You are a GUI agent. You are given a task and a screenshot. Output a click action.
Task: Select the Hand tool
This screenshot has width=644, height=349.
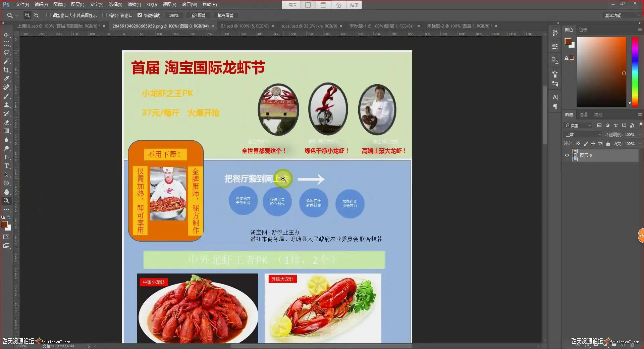pyautogui.click(x=6, y=192)
